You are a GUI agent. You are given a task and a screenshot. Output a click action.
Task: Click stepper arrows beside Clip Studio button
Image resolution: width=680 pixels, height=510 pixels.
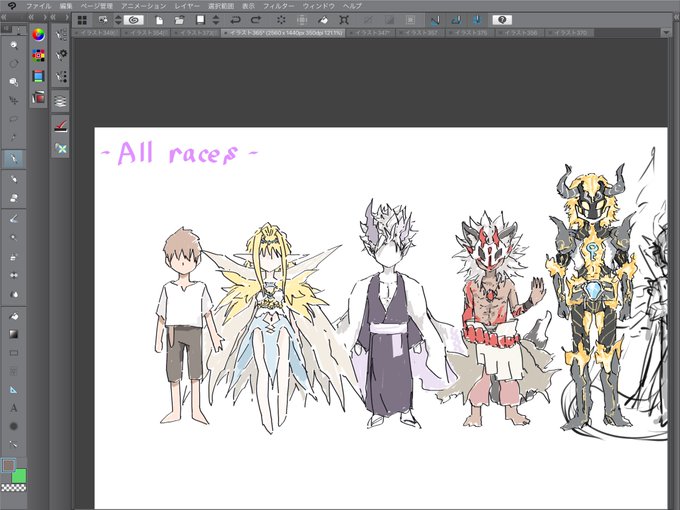point(118,20)
